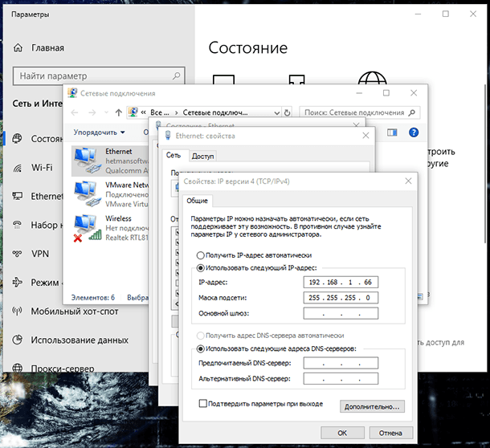Viewport: 490px width, 448px height.
Task: Switch to the Сеть tab
Action: 174,156
